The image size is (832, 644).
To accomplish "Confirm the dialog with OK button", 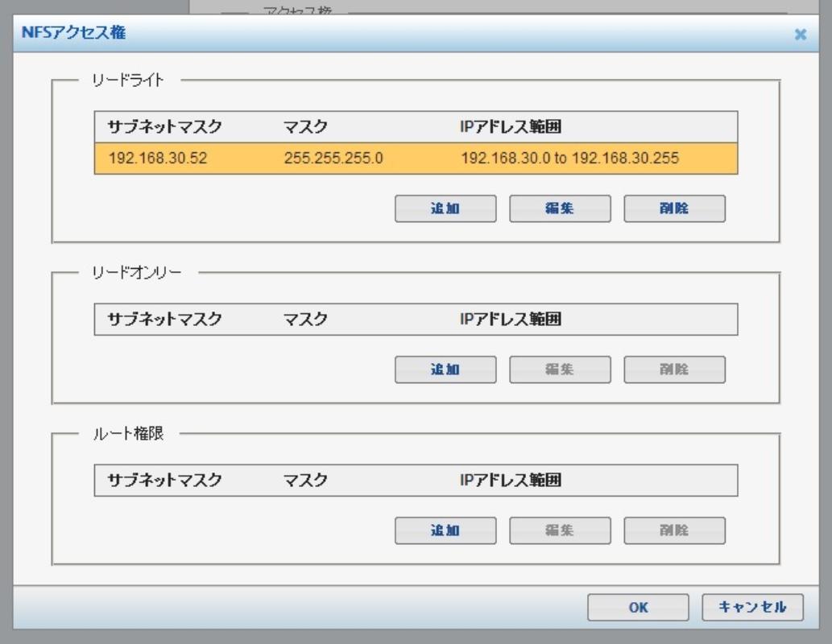I will [638, 608].
